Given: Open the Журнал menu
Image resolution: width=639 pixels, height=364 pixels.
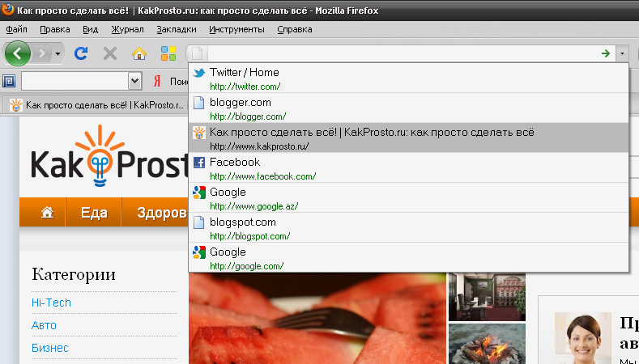Looking at the screenshot, I should click(127, 29).
